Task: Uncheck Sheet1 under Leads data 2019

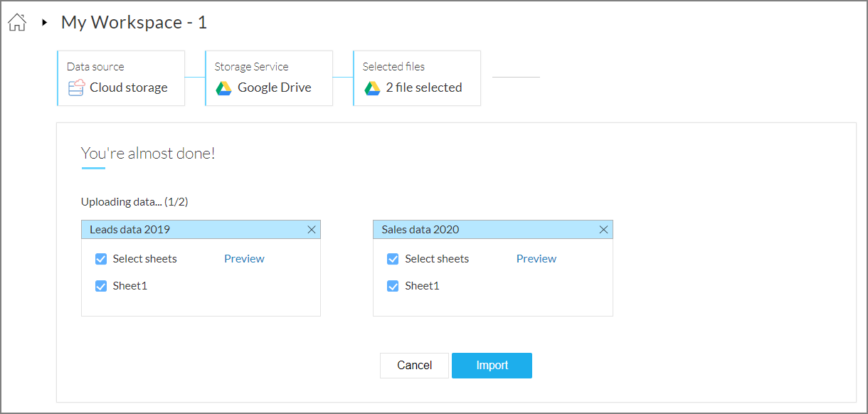Action: tap(101, 286)
